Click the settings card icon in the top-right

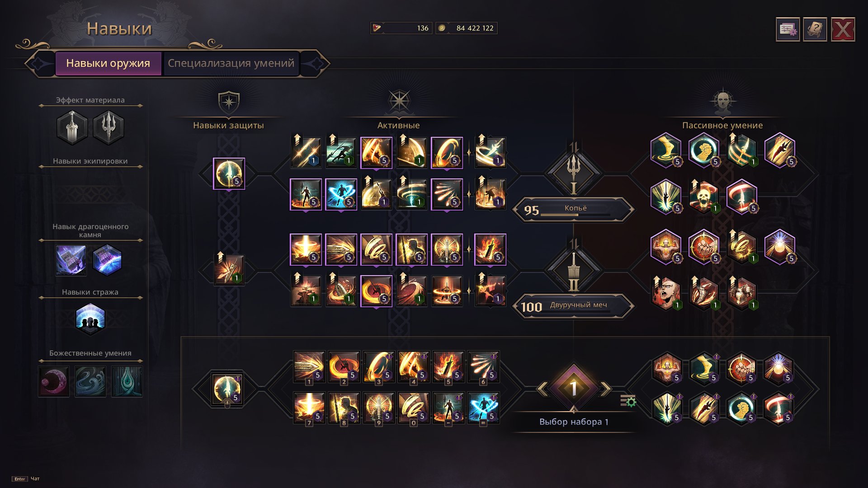click(788, 30)
